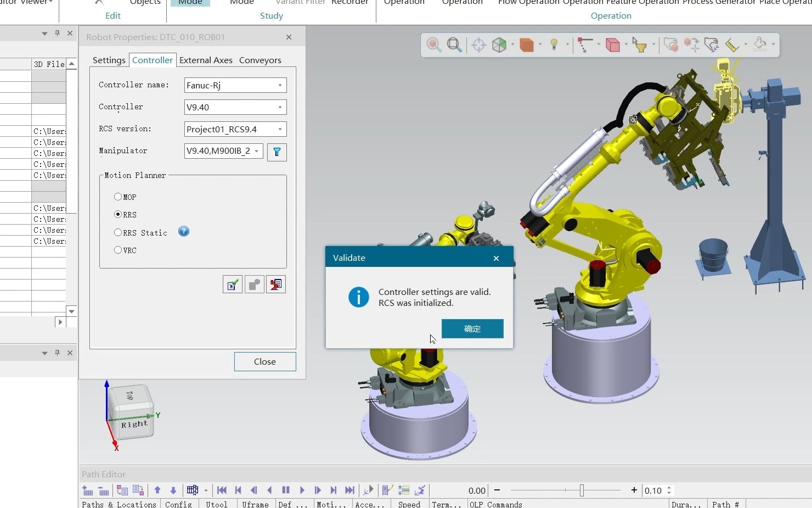Image resolution: width=812 pixels, height=508 pixels.
Task: Click the simulation speed slider handle
Action: (x=582, y=490)
